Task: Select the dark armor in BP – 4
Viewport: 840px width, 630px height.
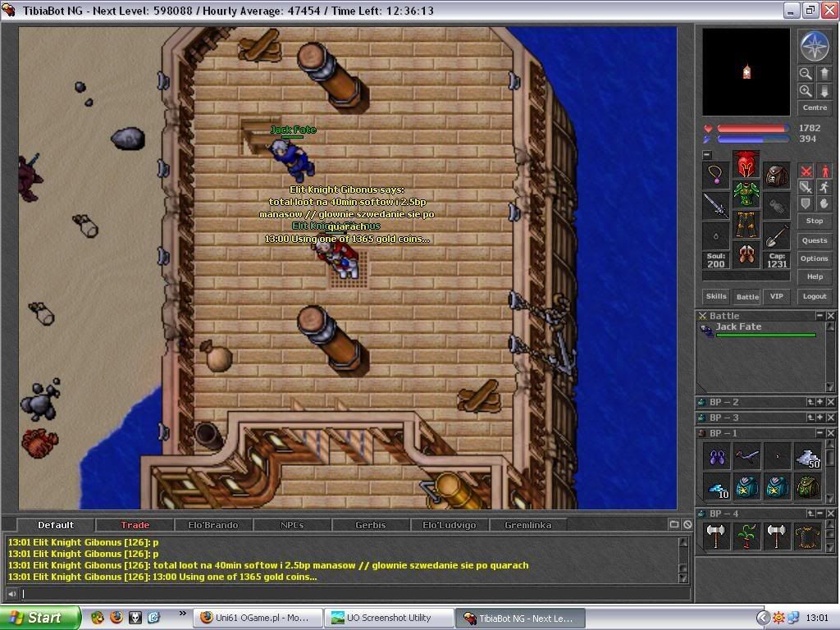Action: tap(808, 536)
